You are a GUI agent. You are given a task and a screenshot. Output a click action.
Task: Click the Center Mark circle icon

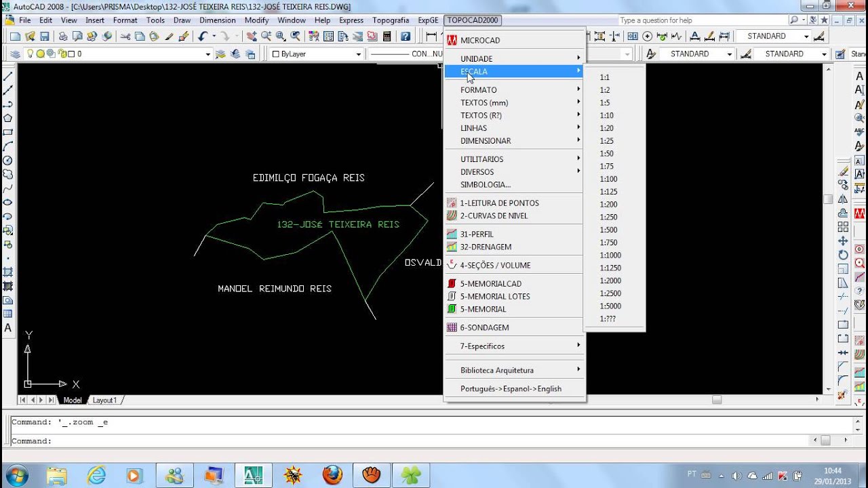point(648,37)
